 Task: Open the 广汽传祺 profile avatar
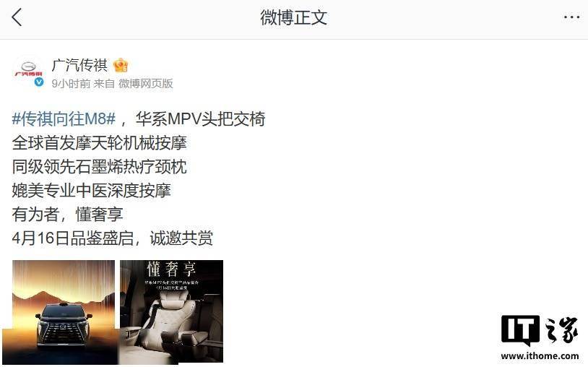coord(28,72)
